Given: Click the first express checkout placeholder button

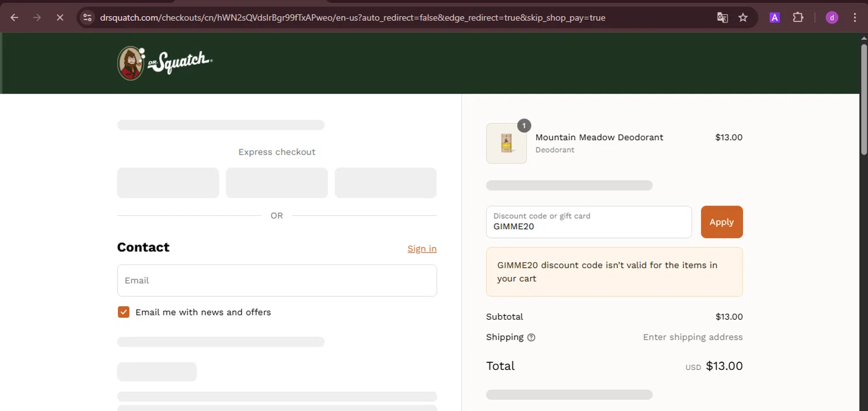Looking at the screenshot, I should pos(168,183).
